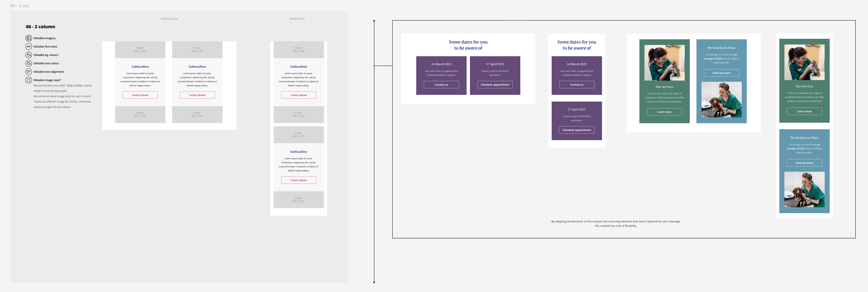The width and height of the screenshot is (868, 292).
Task: Click the Editable bg colours paint icon
Action: (29, 55)
